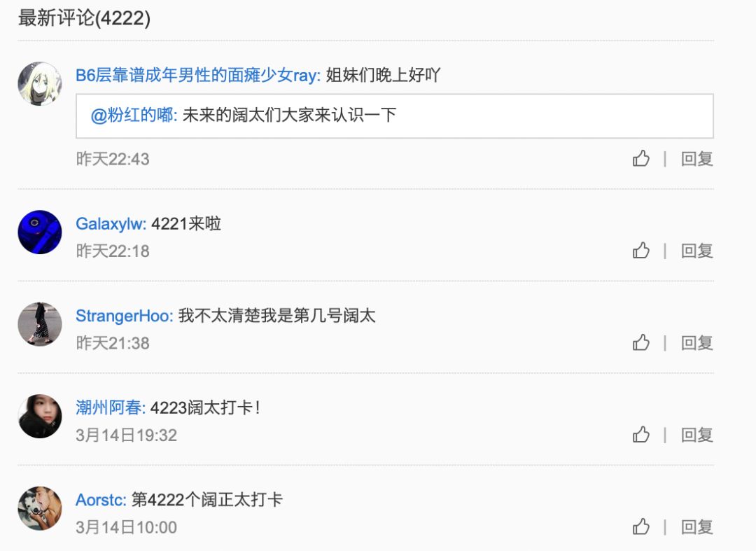Open 潮州阿春's username link
The image size is (756, 551).
(x=111, y=408)
